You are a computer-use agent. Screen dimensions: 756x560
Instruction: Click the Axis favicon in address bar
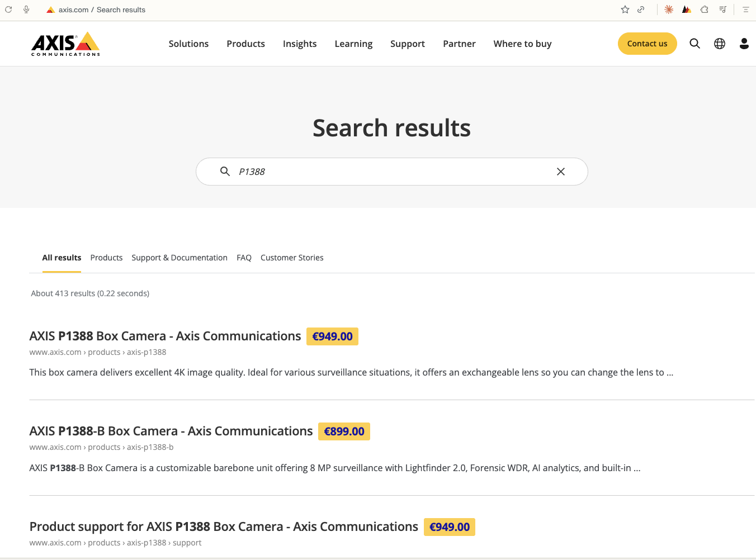[50, 10]
